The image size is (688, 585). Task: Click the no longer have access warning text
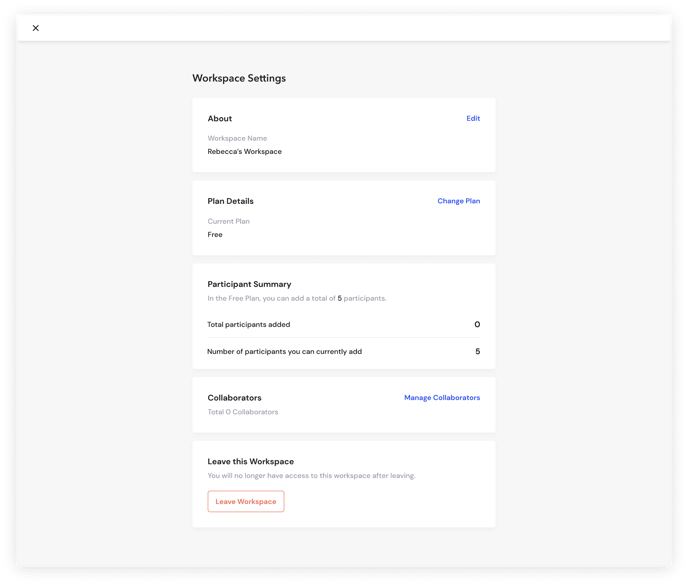coord(312,476)
